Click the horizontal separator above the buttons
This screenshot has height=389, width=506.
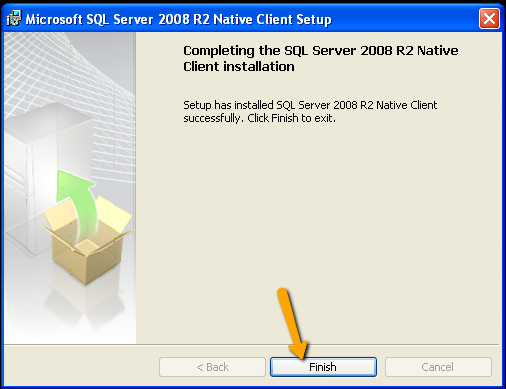click(x=252, y=344)
